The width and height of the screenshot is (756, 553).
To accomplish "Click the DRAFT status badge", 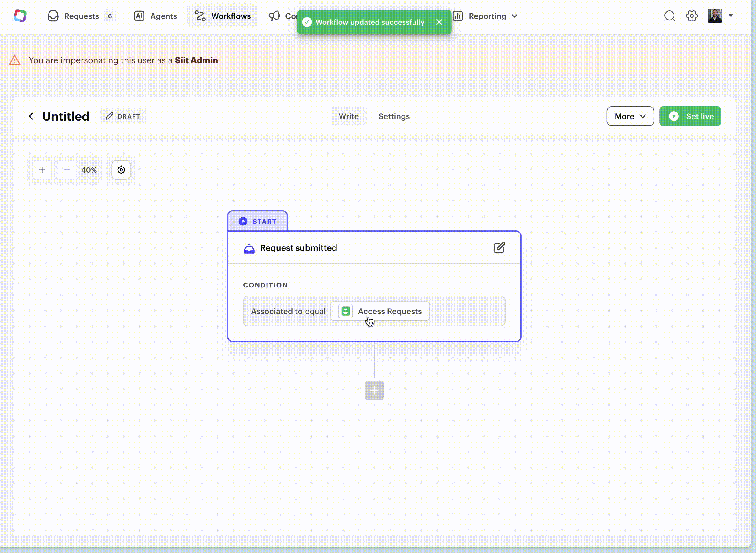I will 123,116.
